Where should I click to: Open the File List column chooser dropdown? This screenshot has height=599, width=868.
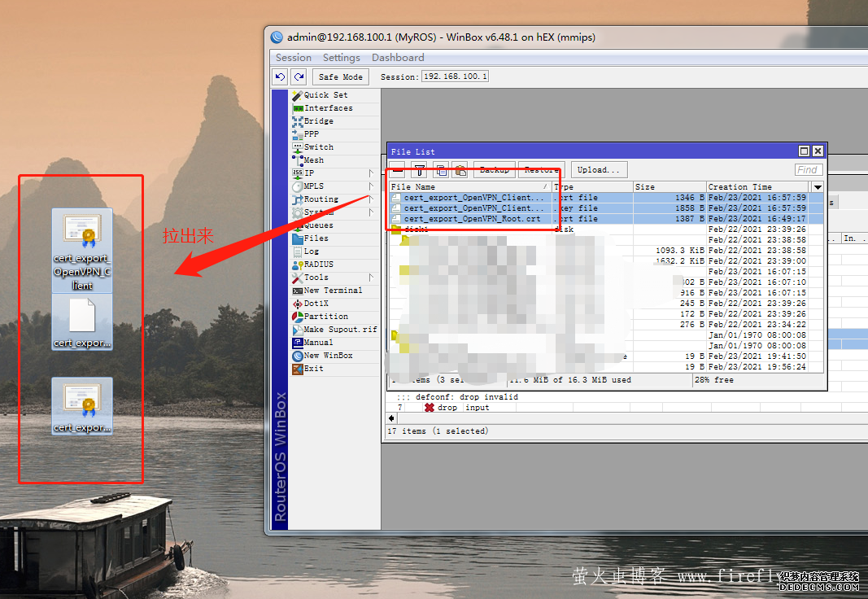(x=817, y=187)
